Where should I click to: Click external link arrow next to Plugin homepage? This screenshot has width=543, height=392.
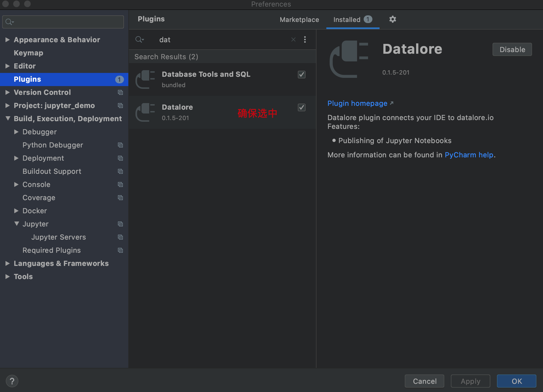392,103
